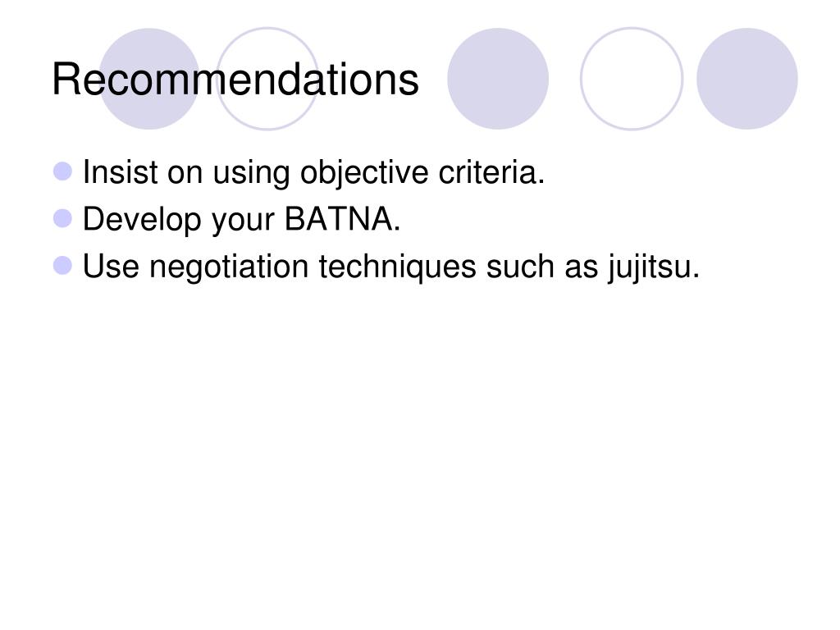Click the word "jujitsu"
The height and width of the screenshot is (630, 840).
[650, 267]
